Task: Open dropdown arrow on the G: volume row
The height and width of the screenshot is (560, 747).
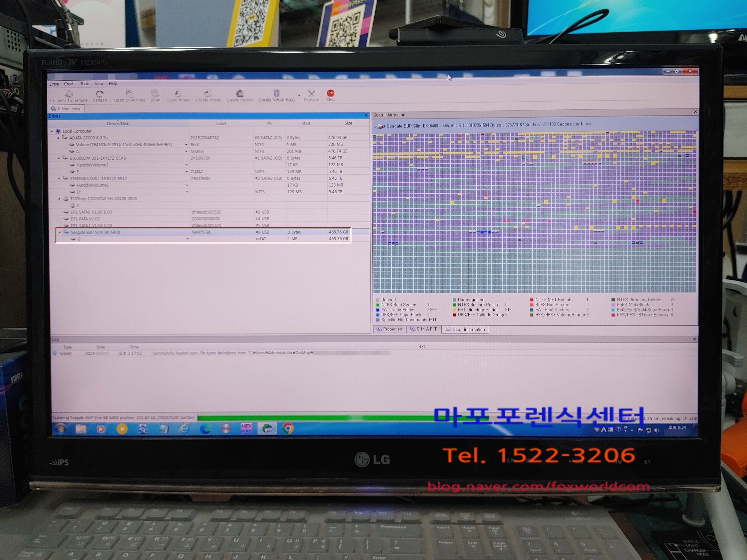Action: coord(188,239)
